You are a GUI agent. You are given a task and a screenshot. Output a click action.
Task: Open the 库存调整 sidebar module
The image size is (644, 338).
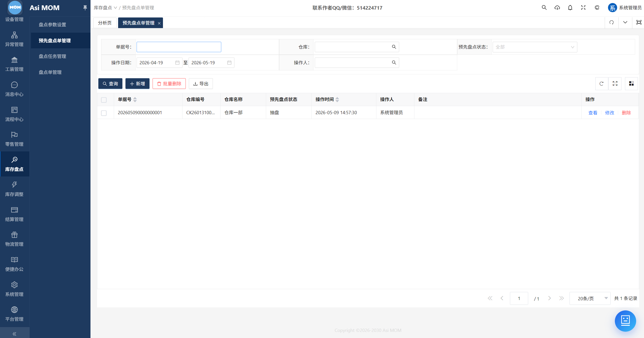click(14, 189)
